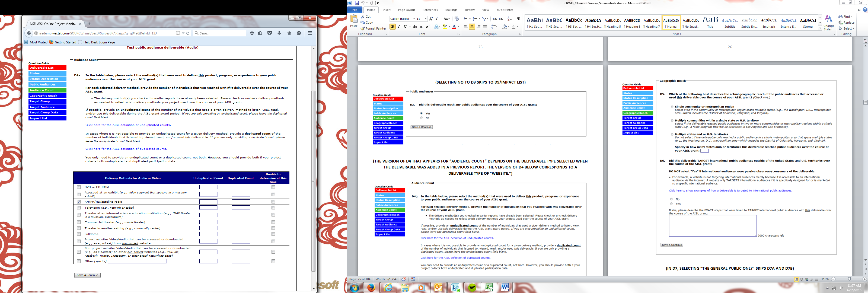This screenshot has height=293, width=868.
Task: Click the Sort (A-Z) paragraph icon
Action: tap(509, 19)
